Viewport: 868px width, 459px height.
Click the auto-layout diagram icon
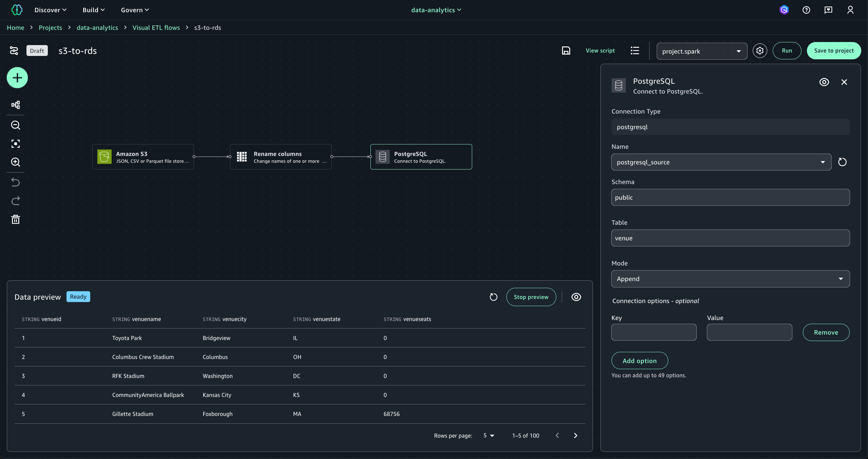click(16, 105)
